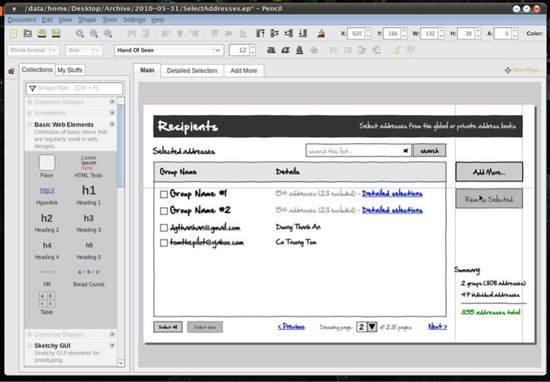This screenshot has width=550, height=382.
Task: Open the Tools menu
Action: pyautogui.click(x=109, y=20)
